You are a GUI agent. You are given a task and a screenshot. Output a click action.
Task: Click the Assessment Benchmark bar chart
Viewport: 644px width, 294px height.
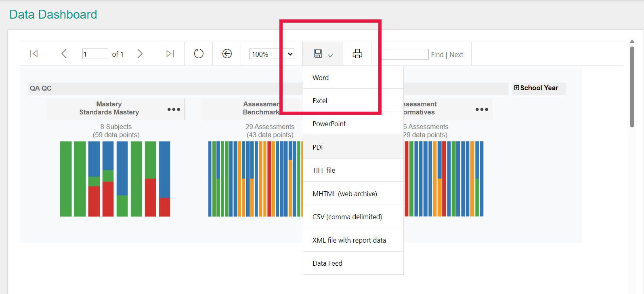pyautogui.click(x=255, y=179)
